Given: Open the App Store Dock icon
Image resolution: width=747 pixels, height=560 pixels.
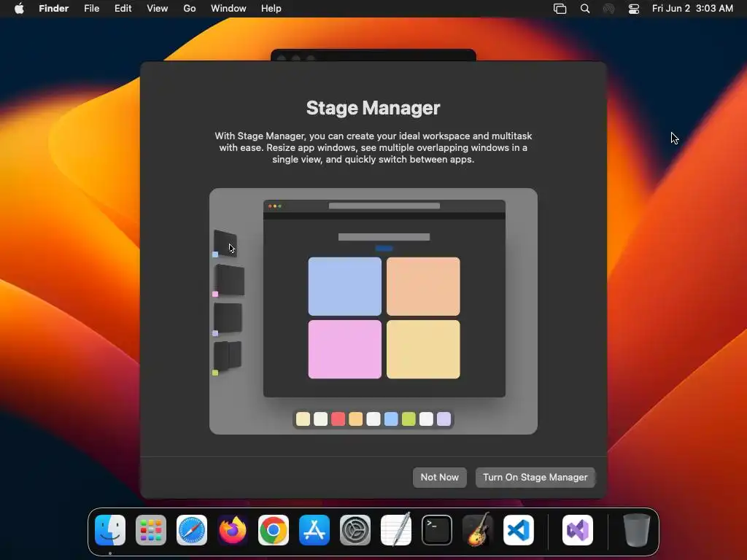Looking at the screenshot, I should pyautogui.click(x=314, y=530).
